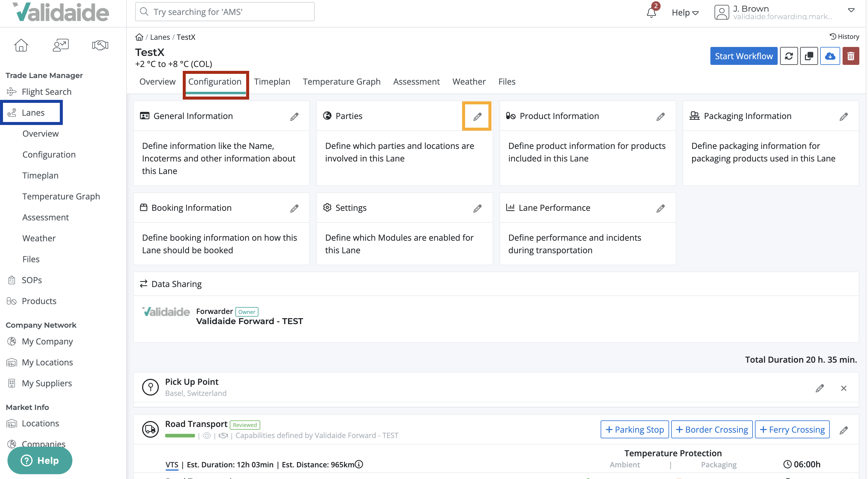Click the AMS search field
Viewport: 868px width, 479px height.
coord(224,11)
